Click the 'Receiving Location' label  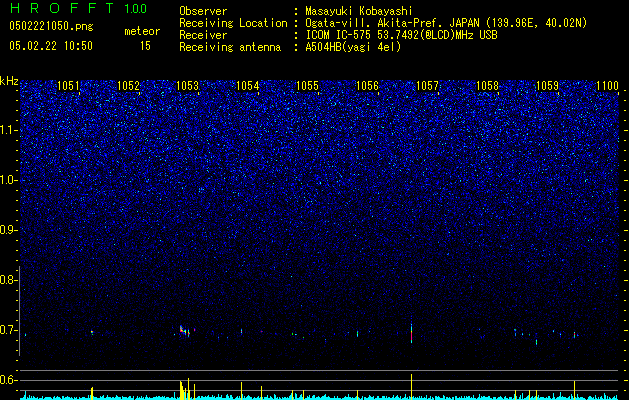[233, 23]
